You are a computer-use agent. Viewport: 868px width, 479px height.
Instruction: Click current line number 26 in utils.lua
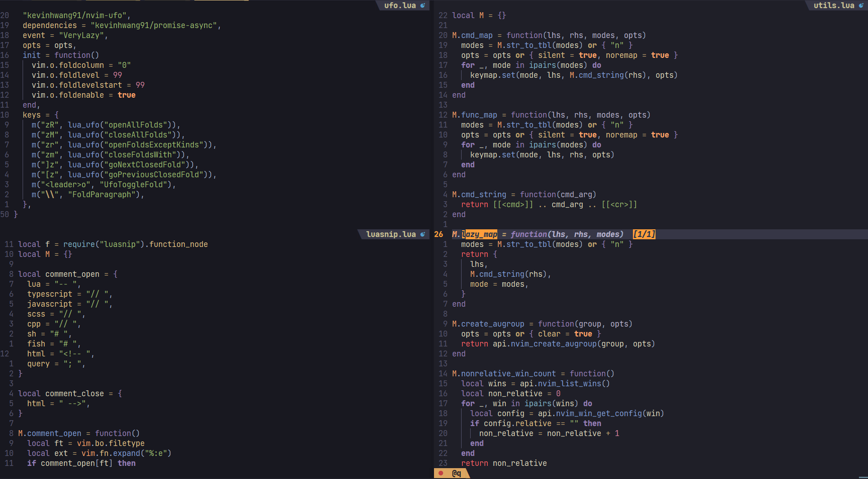(439, 234)
